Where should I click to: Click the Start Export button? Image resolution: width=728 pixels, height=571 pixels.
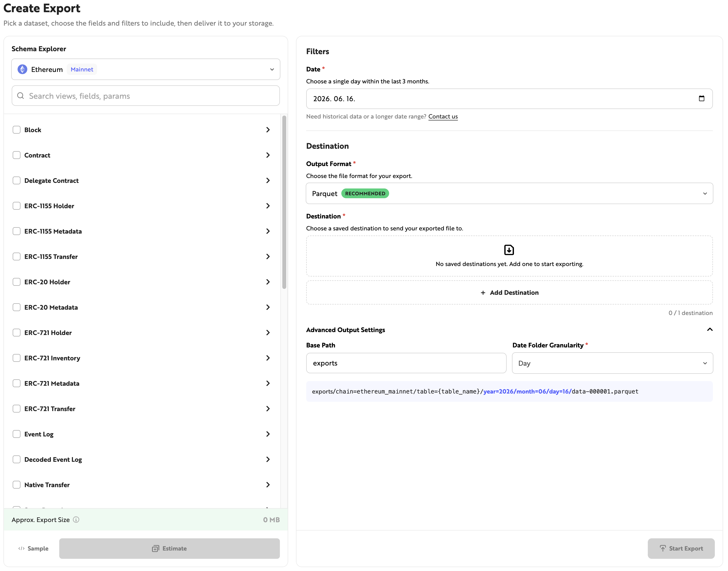681,548
